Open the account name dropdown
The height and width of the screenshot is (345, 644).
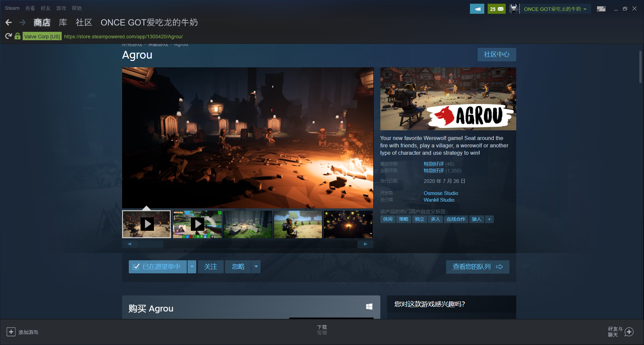[x=555, y=9]
